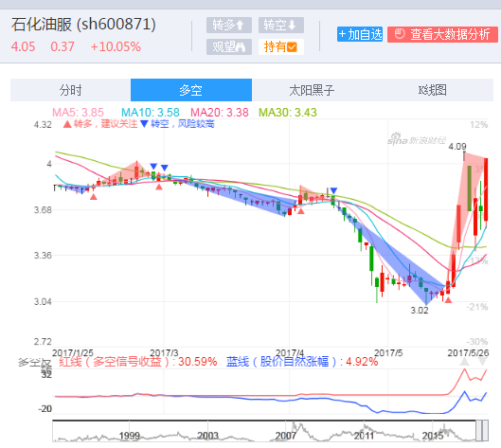Click the latest red 转多 triangle marker below 3.04
The image size is (501, 448).
coord(448,299)
